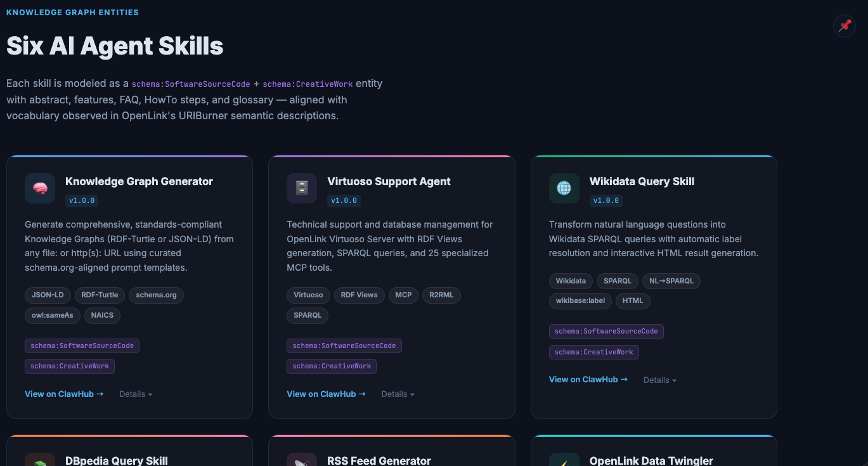Expand Details on Virtuoso Support Agent card
868x466 pixels.
[x=398, y=394]
